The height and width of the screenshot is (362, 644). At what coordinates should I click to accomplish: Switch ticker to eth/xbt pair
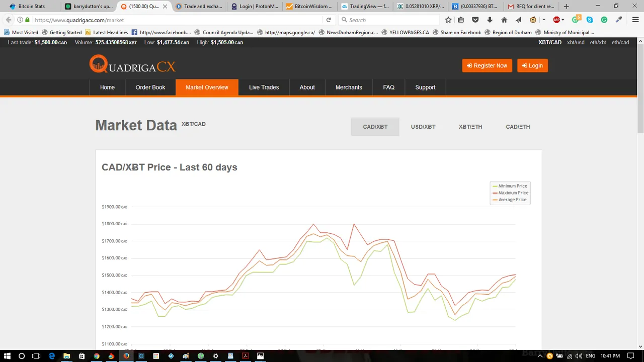(x=598, y=43)
